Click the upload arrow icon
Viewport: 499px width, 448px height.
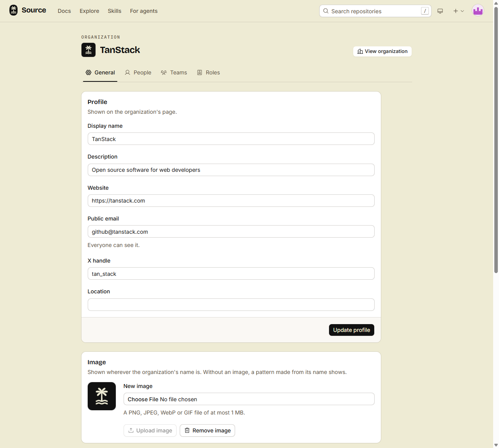[131, 430]
